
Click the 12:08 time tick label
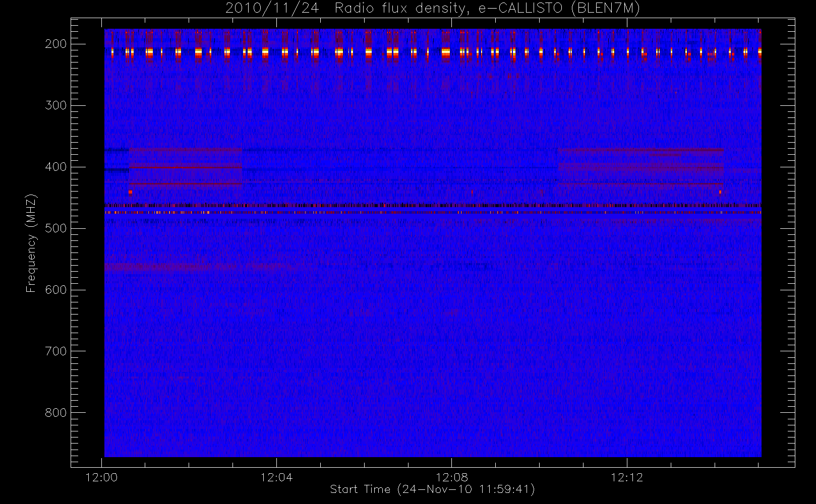coord(452,477)
